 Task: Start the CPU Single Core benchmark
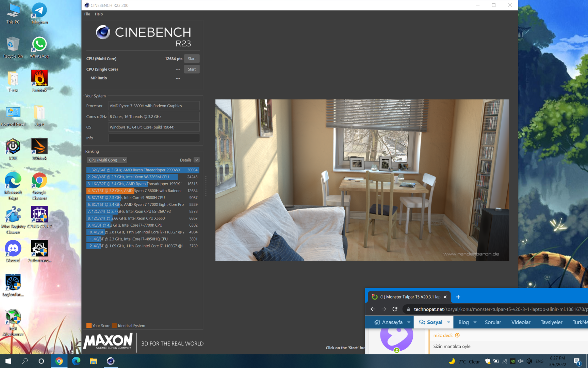192,69
